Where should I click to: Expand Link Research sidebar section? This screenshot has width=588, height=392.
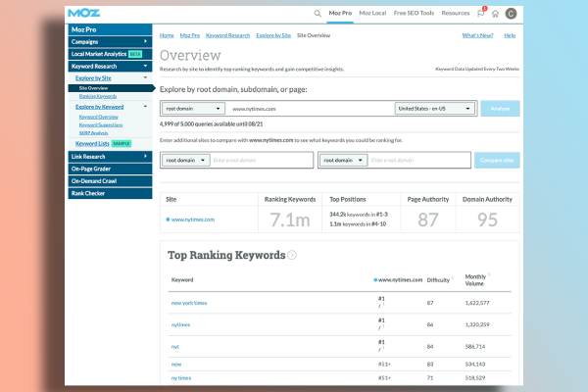[110, 157]
